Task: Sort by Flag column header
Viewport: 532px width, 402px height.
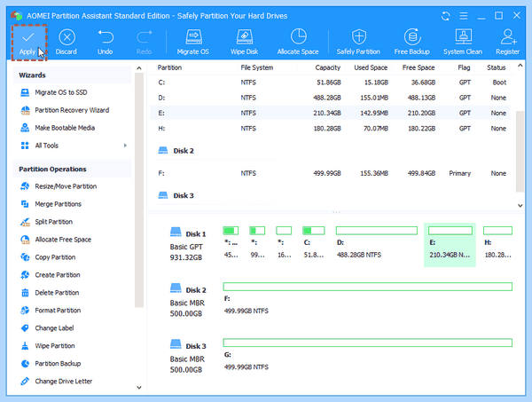Action: pyautogui.click(x=464, y=67)
